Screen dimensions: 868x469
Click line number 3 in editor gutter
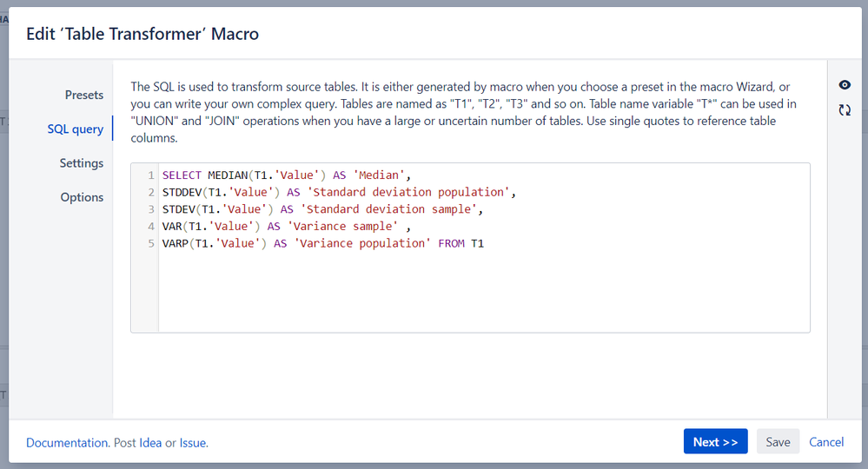pyautogui.click(x=151, y=209)
